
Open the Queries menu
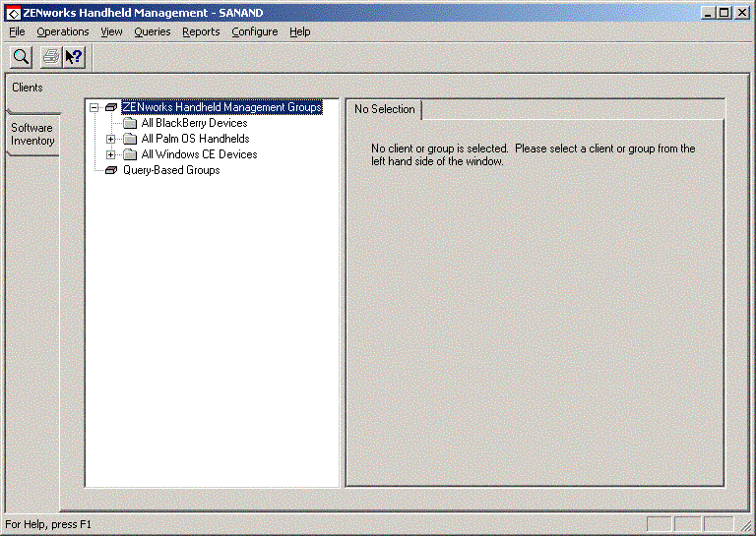pyautogui.click(x=153, y=31)
